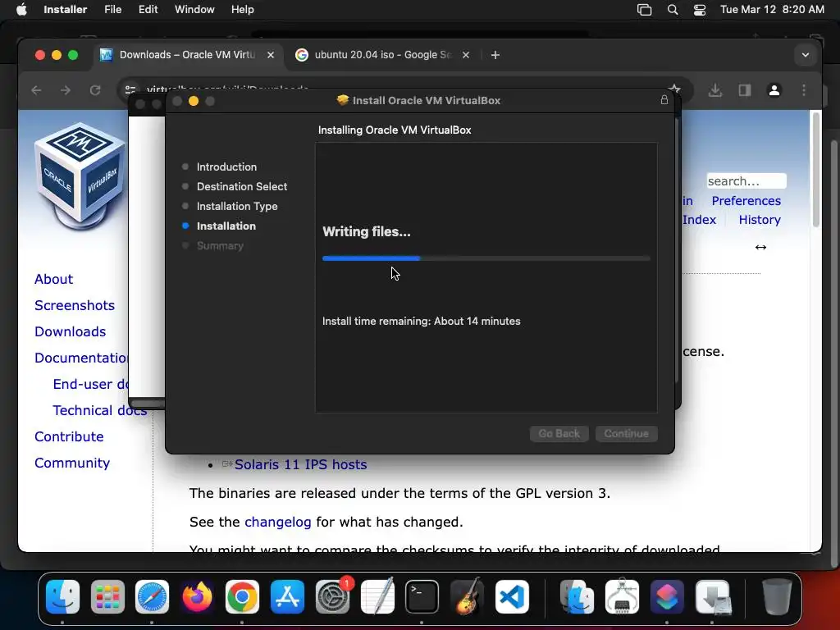The image size is (840, 630).
Task: Open Shortcuts app in the Dock
Action: click(x=667, y=596)
